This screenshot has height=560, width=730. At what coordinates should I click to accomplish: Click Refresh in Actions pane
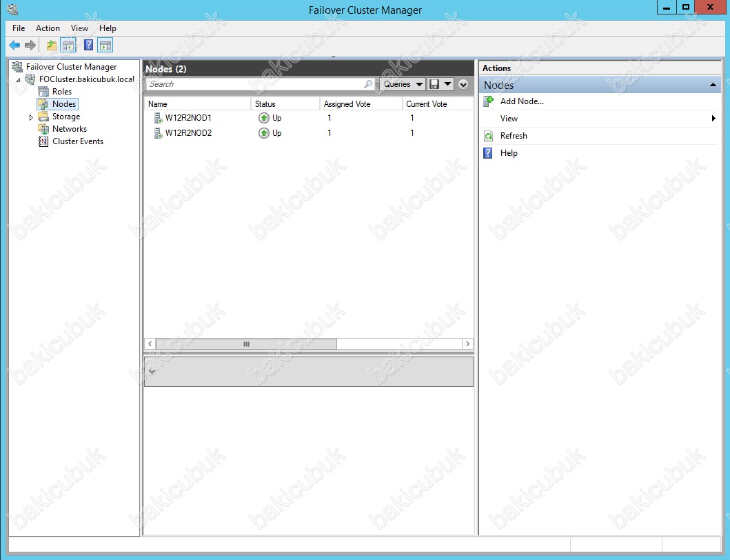[514, 136]
